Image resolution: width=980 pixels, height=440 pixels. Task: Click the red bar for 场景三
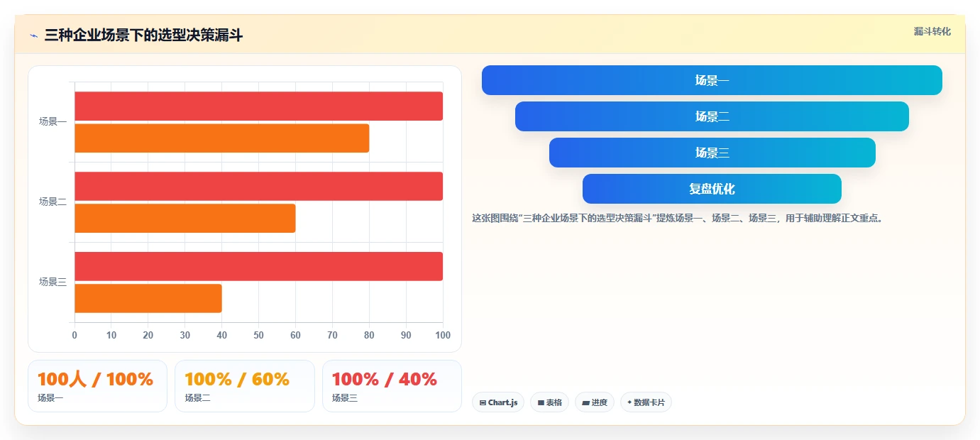pyautogui.click(x=258, y=266)
